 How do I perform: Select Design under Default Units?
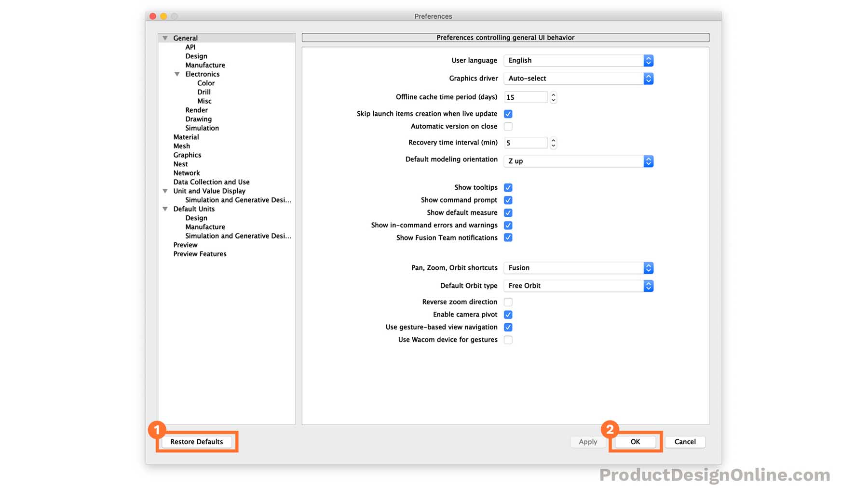coord(196,218)
